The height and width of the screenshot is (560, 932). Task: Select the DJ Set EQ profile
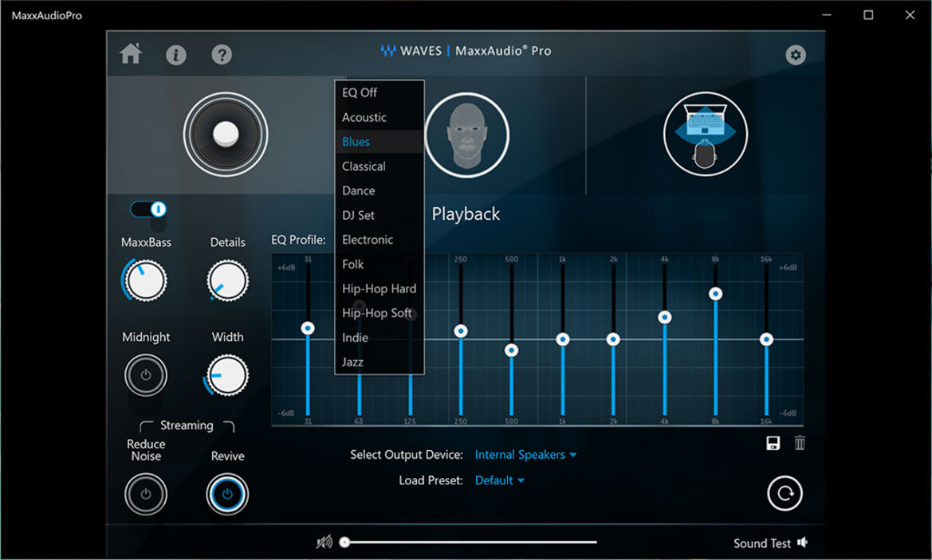[x=379, y=215]
